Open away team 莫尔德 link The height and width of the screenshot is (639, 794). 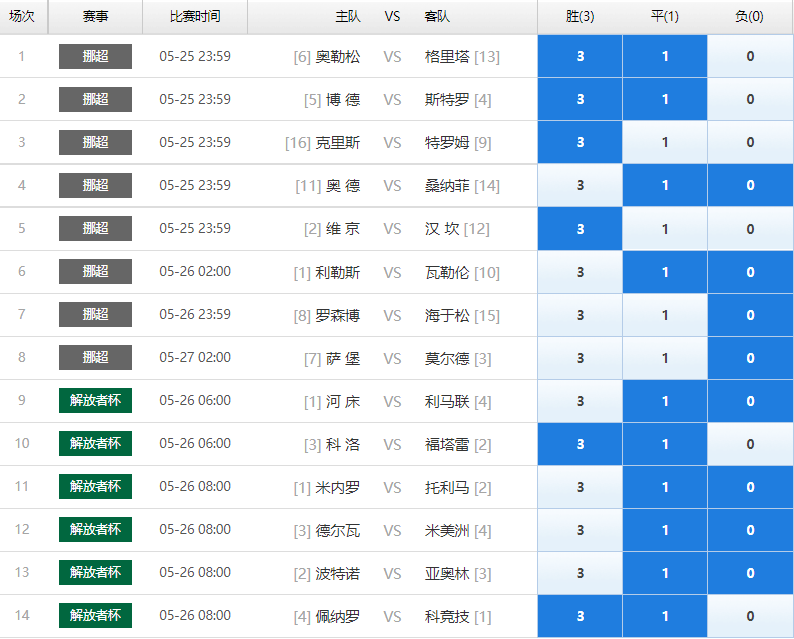447,358
